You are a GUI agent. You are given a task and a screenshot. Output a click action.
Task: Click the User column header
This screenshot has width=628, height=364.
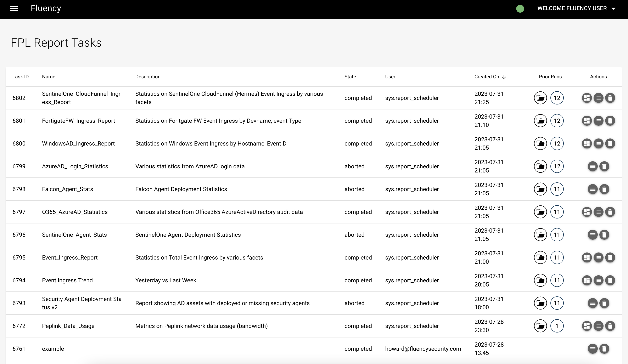tap(390, 77)
